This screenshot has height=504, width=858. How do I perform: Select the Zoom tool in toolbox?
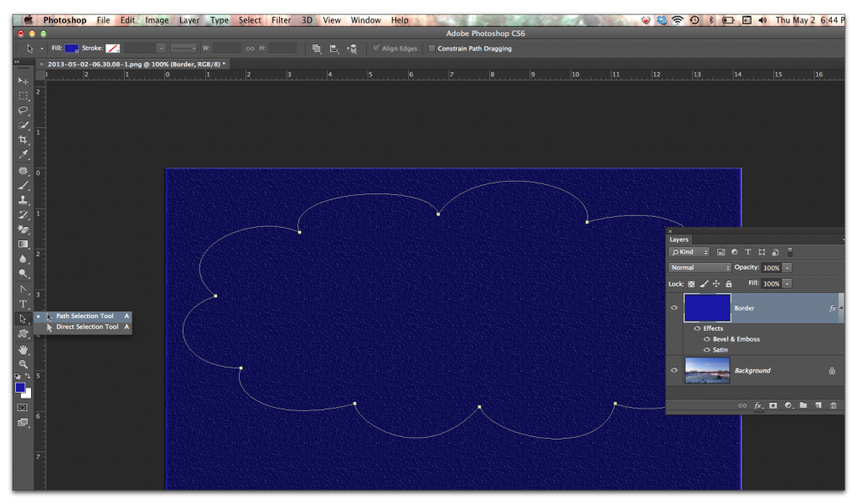click(23, 364)
